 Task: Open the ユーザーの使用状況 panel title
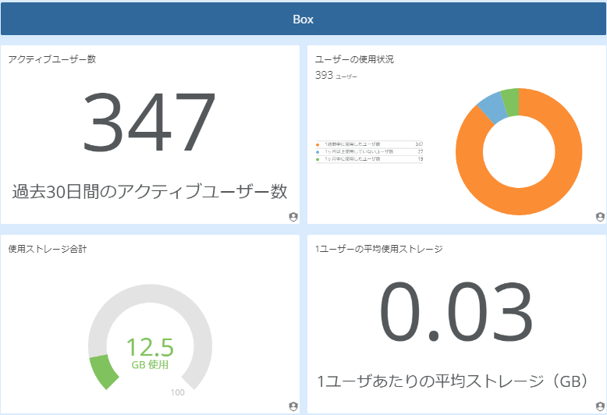click(x=354, y=59)
